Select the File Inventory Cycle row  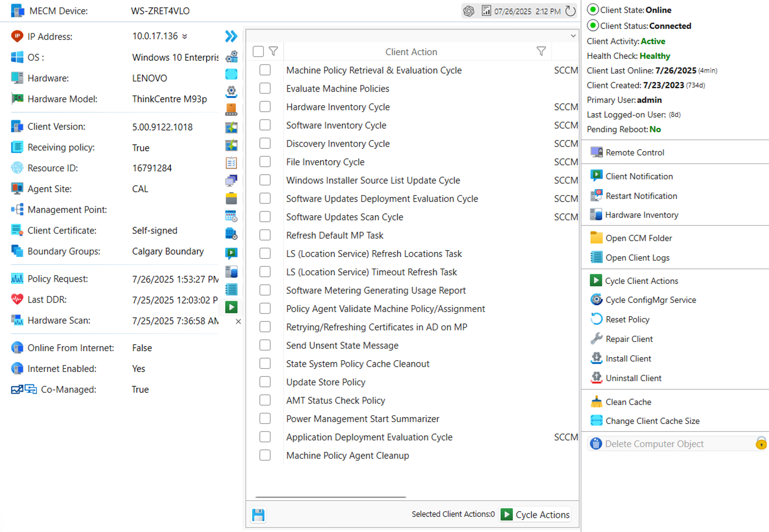(412, 162)
